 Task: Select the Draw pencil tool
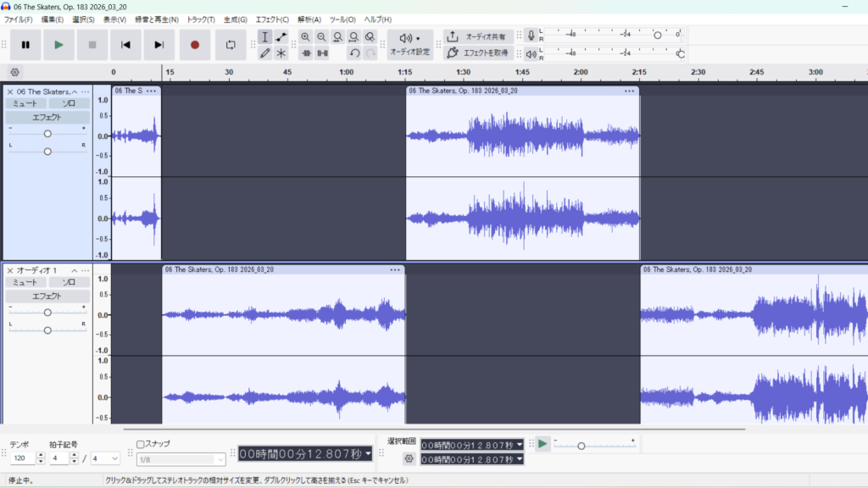coord(265,53)
